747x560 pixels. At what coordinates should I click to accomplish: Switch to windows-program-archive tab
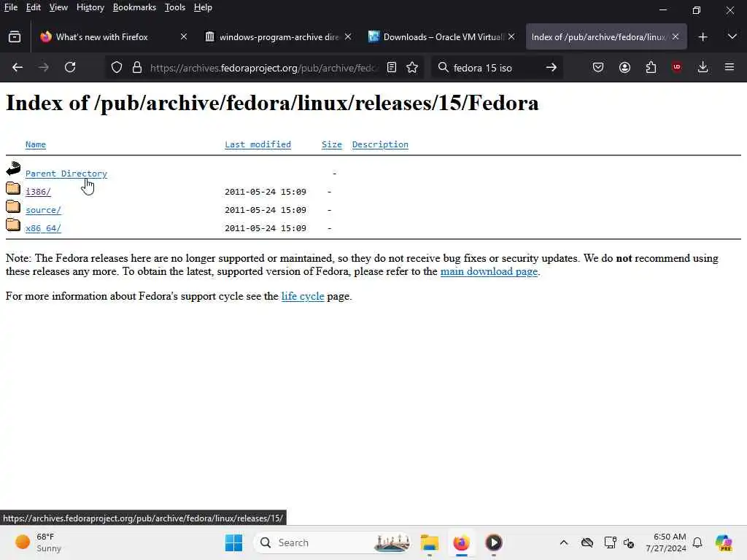[x=279, y=36]
